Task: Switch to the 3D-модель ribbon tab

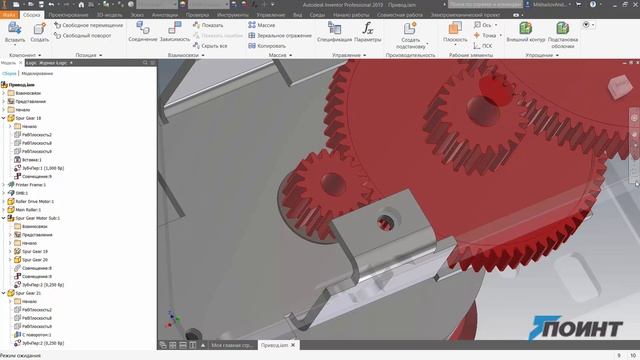Action: 109,15
